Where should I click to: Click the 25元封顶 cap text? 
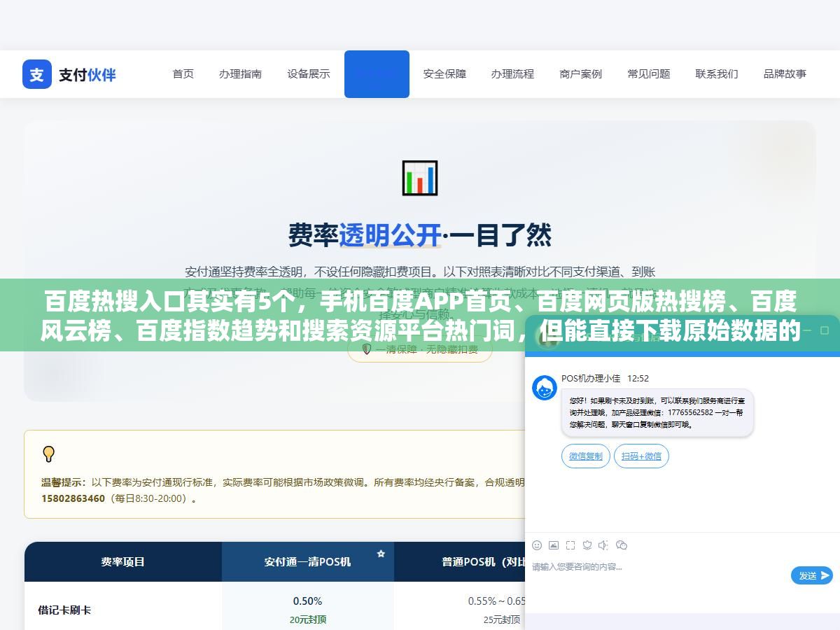tap(501, 619)
